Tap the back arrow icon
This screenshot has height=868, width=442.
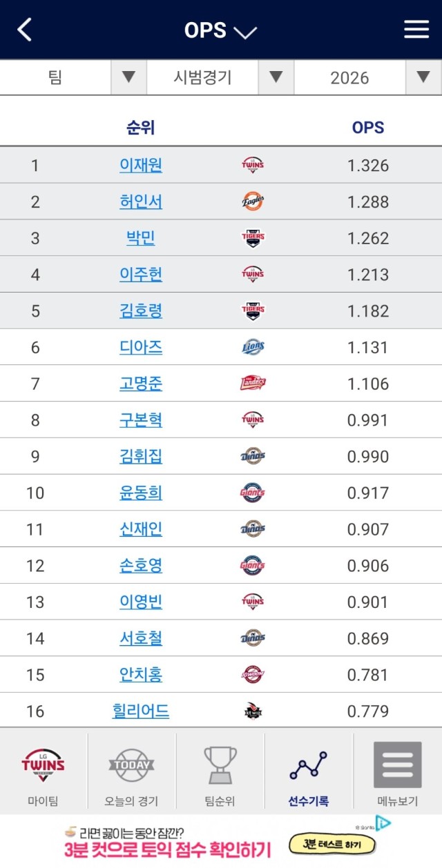pos(25,30)
